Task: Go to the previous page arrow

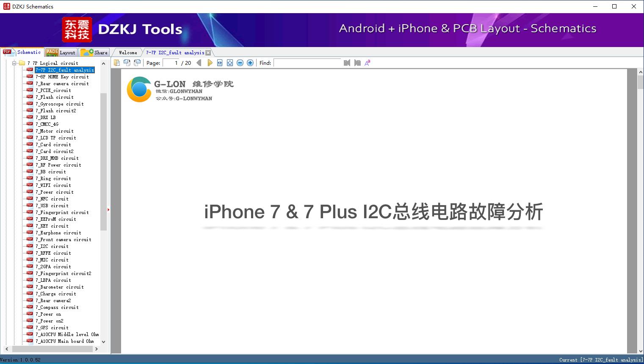Action: point(199,63)
